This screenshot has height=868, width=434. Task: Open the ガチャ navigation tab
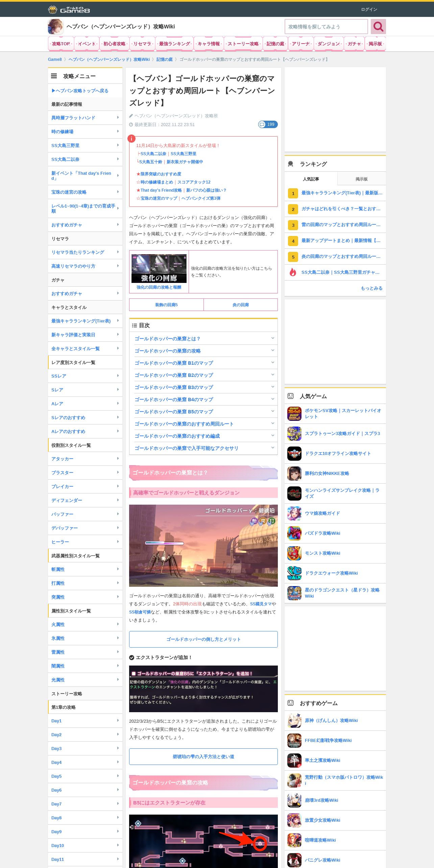coord(354,44)
